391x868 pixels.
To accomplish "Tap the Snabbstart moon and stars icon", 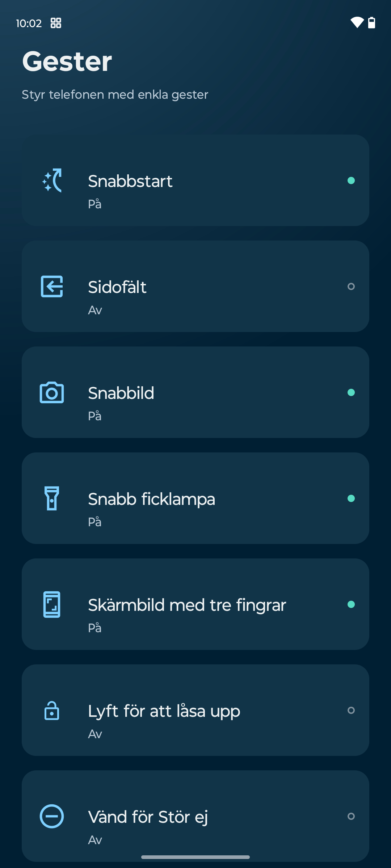I will 52,180.
